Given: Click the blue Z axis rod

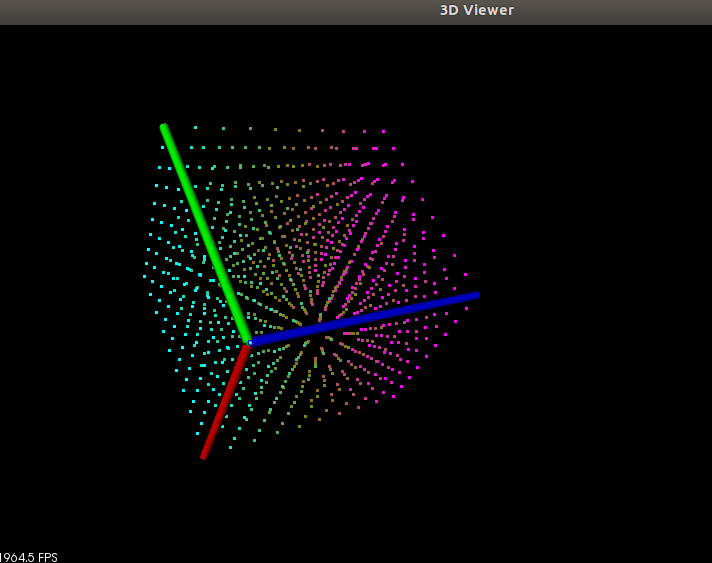Looking at the screenshot, I should 364,319.
